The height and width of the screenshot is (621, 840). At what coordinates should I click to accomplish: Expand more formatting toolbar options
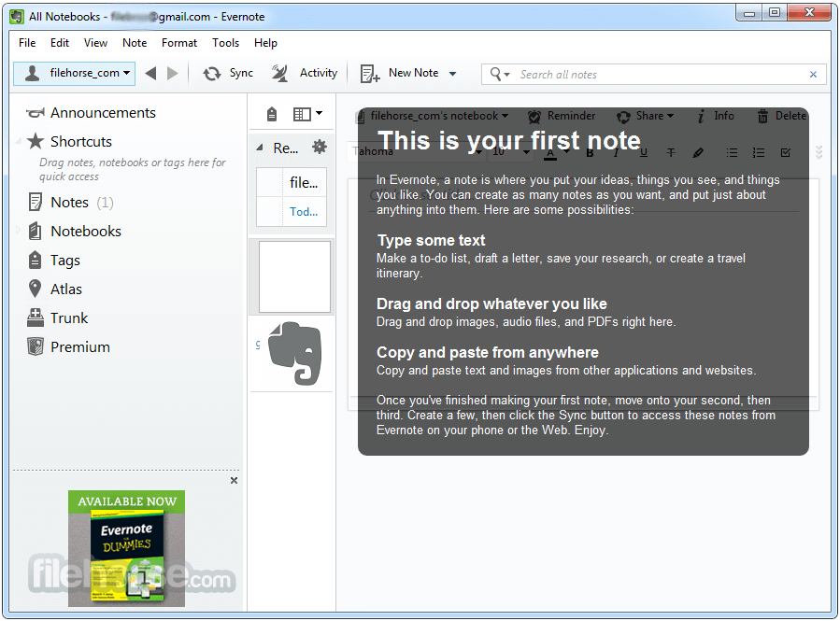(x=819, y=152)
